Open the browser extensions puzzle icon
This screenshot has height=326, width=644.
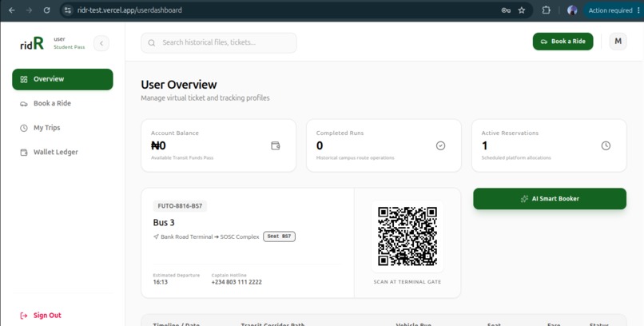click(x=547, y=10)
